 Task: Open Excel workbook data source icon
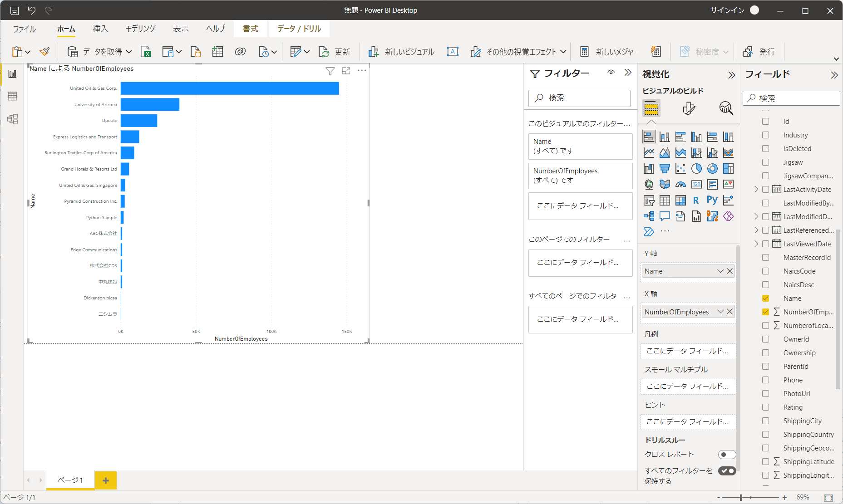coord(146,52)
